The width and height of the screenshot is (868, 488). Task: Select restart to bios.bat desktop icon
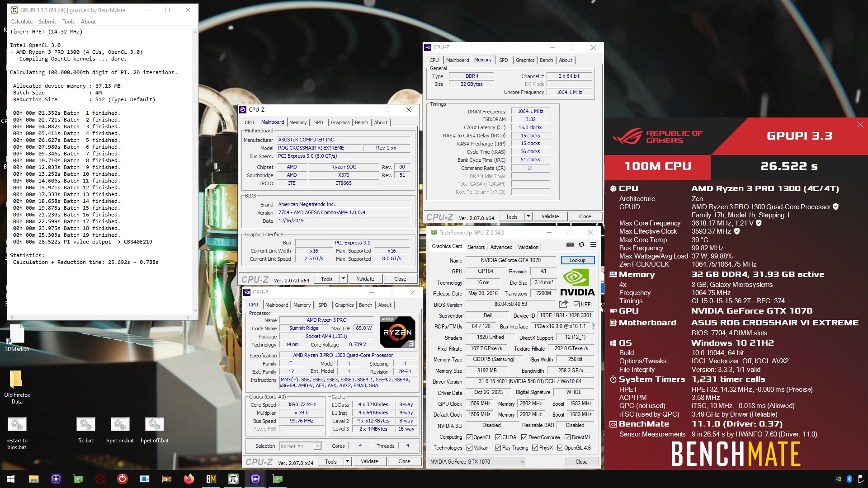(17, 434)
